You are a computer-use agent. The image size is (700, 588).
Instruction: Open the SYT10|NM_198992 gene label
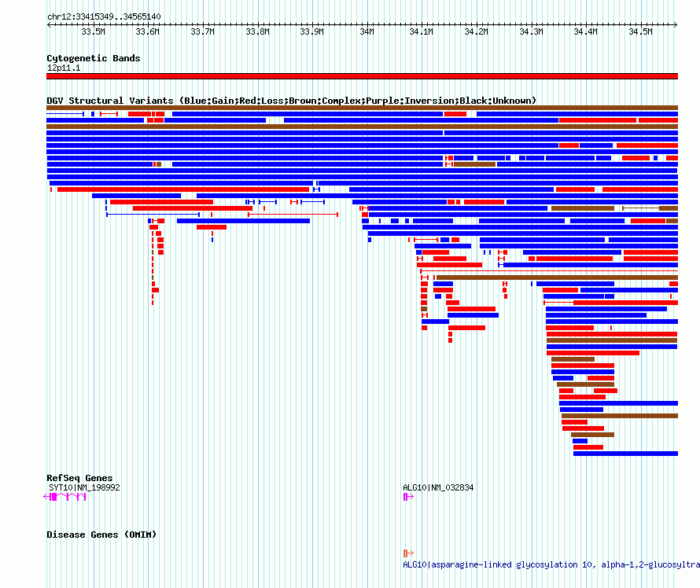(84, 487)
